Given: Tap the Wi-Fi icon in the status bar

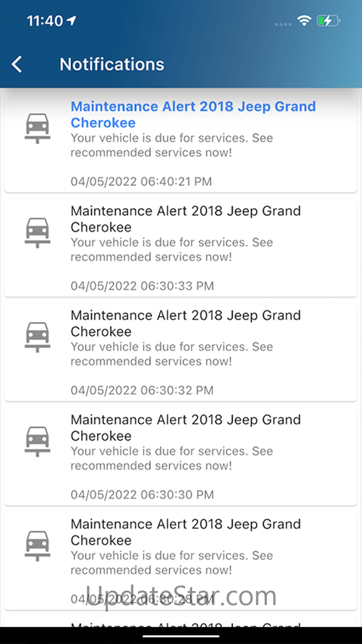Looking at the screenshot, I should pos(304,21).
